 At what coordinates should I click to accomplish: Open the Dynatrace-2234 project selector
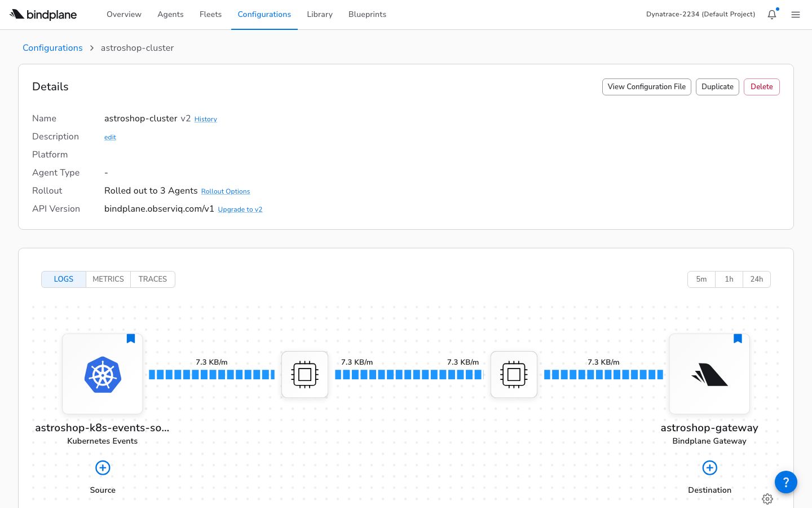point(700,14)
